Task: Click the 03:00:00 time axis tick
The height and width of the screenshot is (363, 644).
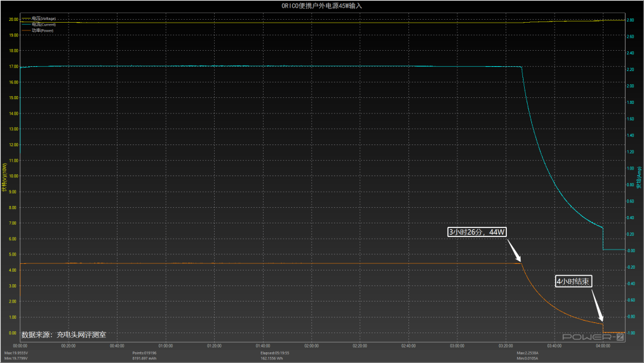Action: 457,346
